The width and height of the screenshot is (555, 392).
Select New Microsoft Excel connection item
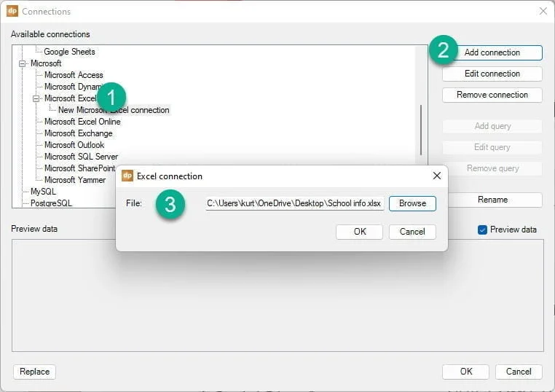pos(114,110)
